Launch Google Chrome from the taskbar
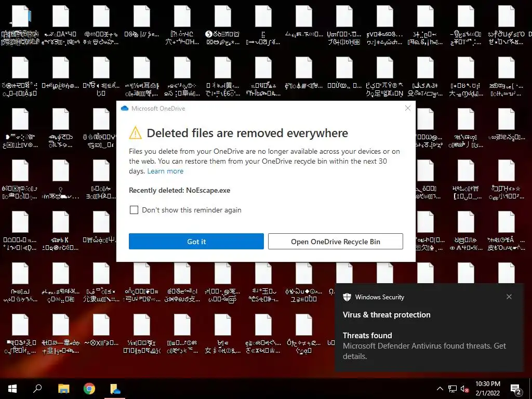 [x=89, y=389]
